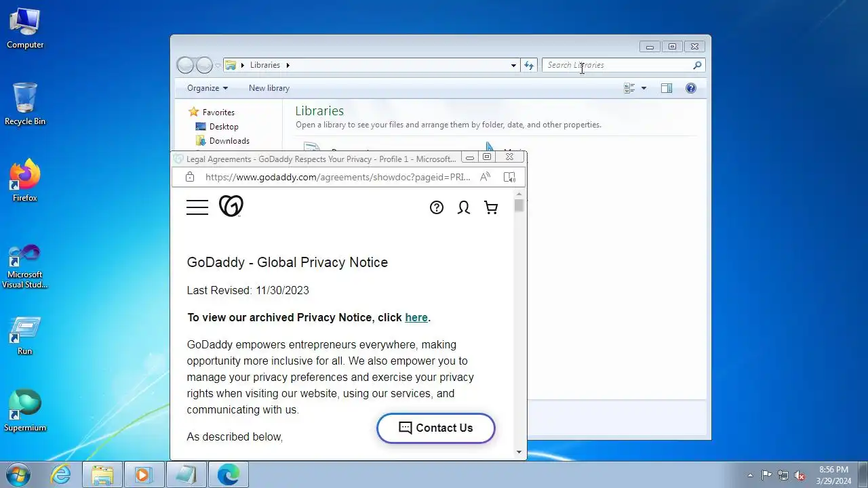Viewport: 868px width, 488px height.
Task: Toggle the preview pane button
Action: click(667, 88)
